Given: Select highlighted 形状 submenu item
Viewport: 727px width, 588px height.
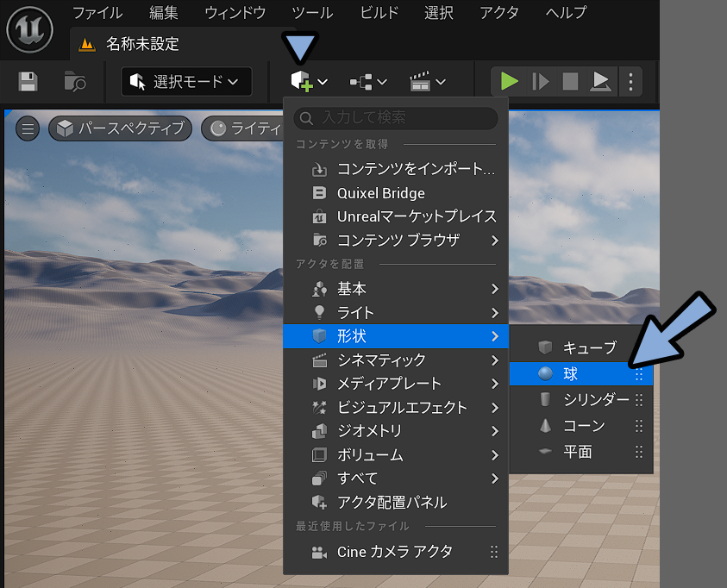Looking at the screenshot, I should pos(396,336).
